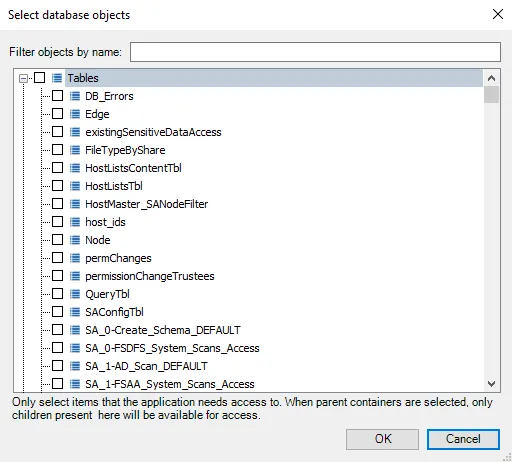The width and height of the screenshot is (512, 462).
Task: Check the SA_0-Create_Schema_DEFAULT checkbox
Action: tap(57, 330)
